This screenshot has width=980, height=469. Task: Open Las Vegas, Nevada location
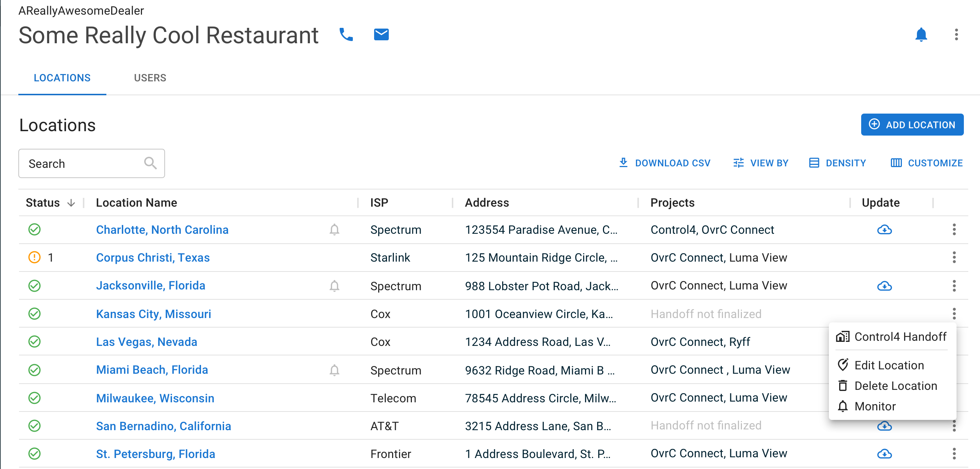[146, 342]
